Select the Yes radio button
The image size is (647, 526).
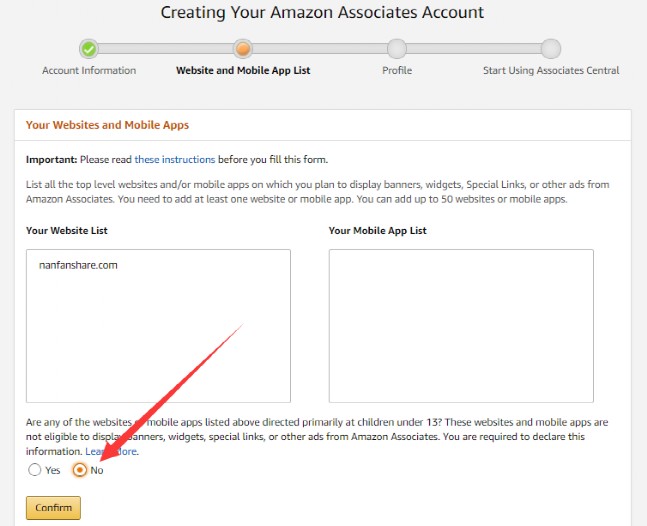(35, 470)
